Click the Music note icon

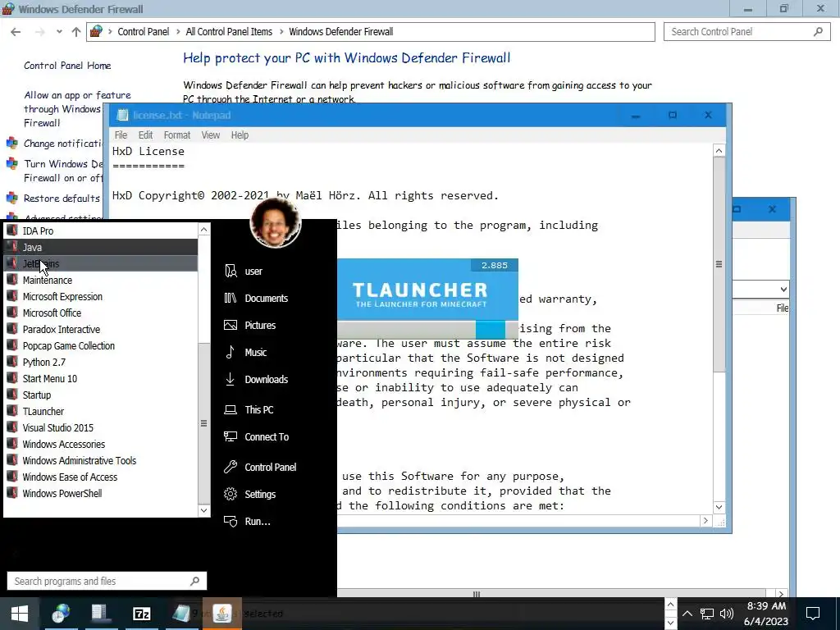point(230,352)
